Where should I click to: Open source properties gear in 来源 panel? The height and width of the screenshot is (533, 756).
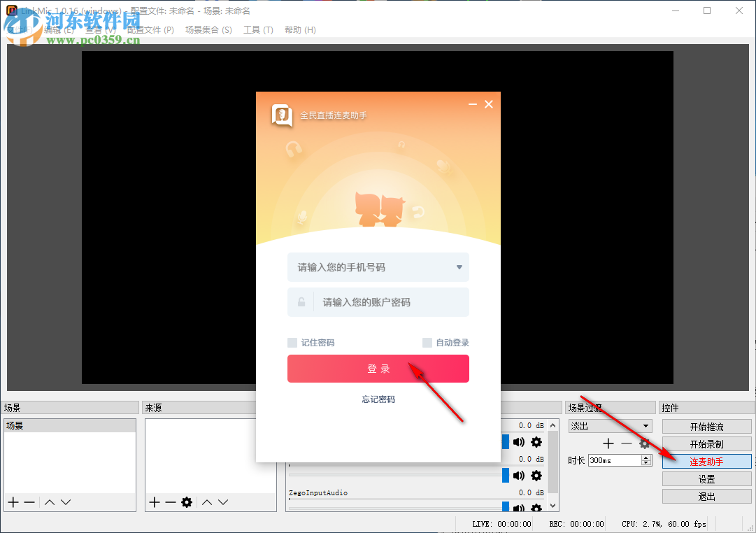pos(187,502)
